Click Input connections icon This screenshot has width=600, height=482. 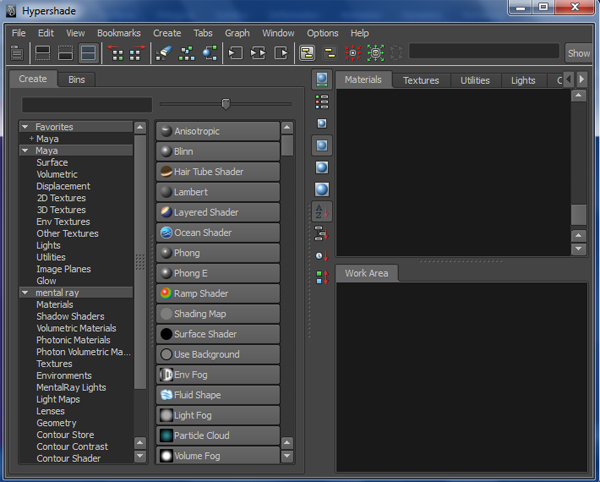click(236, 53)
